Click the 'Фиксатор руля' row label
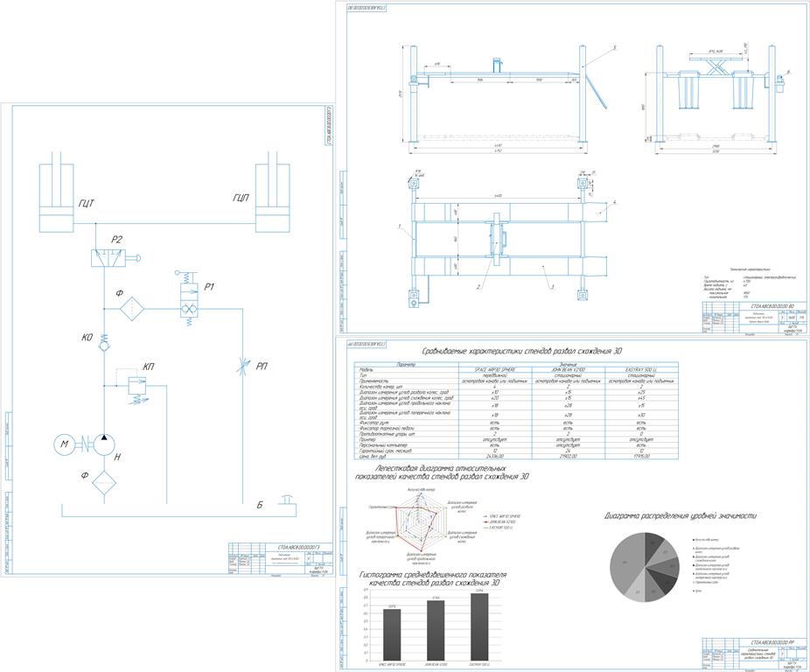 (x=374, y=423)
